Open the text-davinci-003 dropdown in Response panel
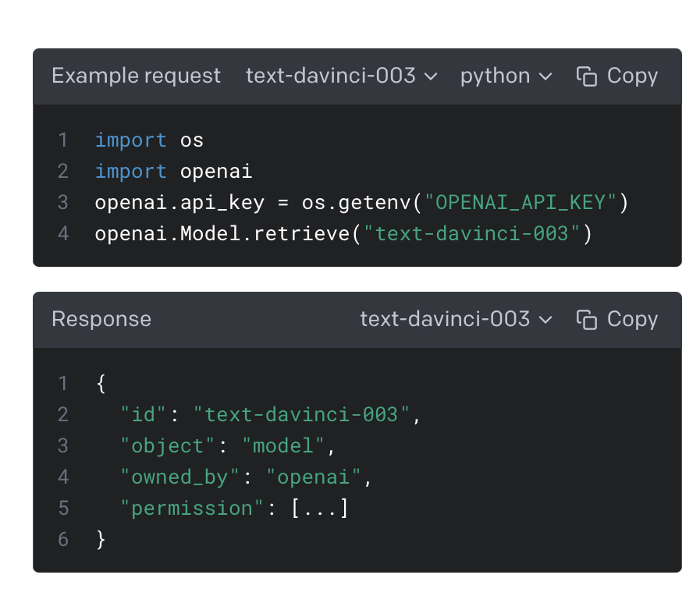The height and width of the screenshot is (603, 700). [457, 320]
